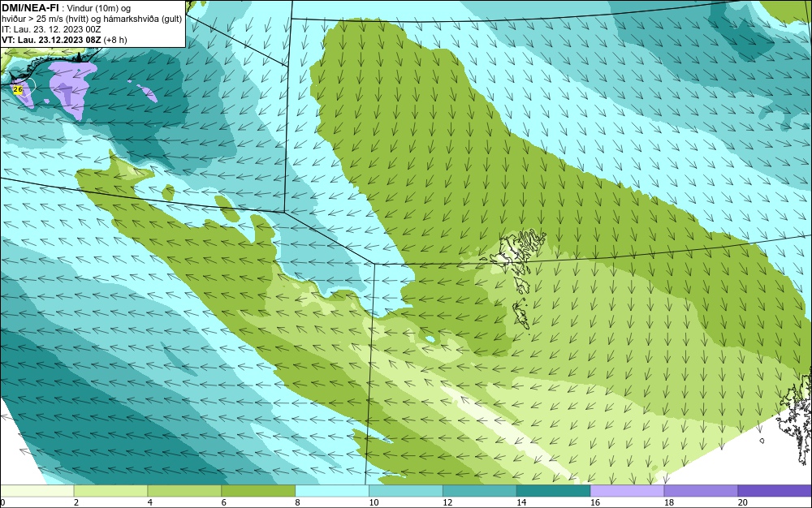Click the scale label '2'
Screen dimensions: 812x508
[x=76, y=502]
